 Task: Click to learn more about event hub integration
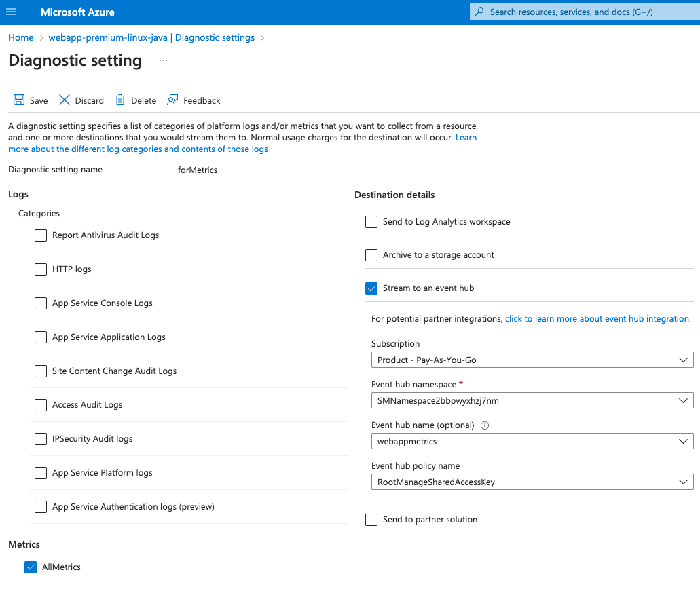[597, 319]
